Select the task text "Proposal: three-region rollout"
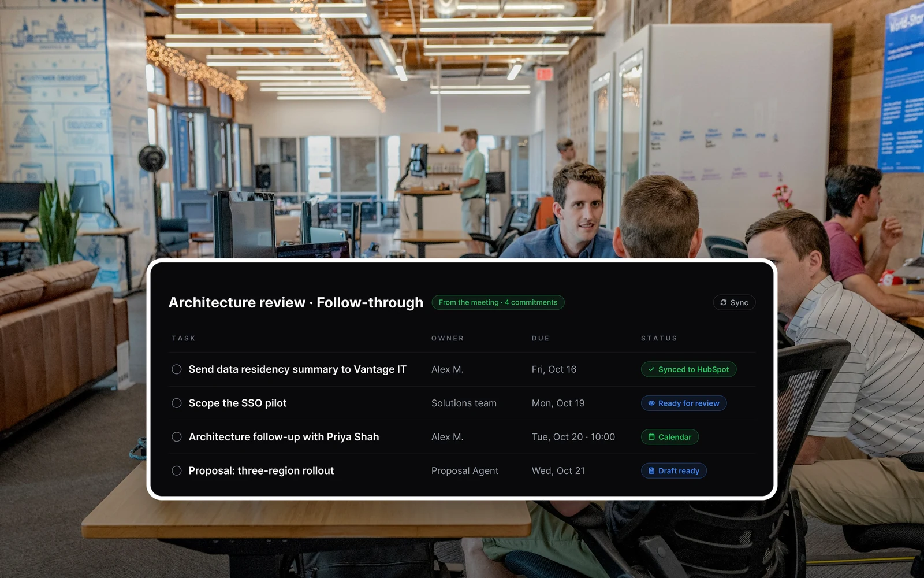This screenshot has width=924, height=578. tap(261, 470)
